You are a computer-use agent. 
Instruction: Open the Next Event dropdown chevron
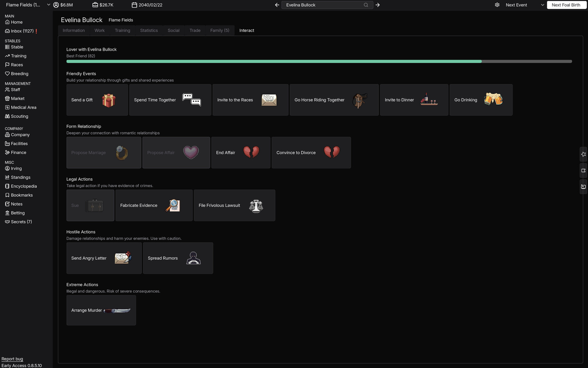pos(542,5)
